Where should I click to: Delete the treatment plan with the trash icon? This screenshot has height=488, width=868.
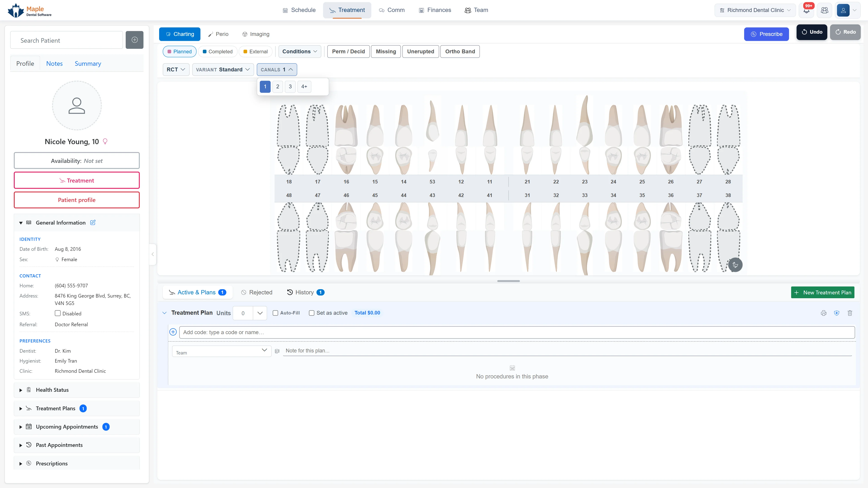coord(850,313)
